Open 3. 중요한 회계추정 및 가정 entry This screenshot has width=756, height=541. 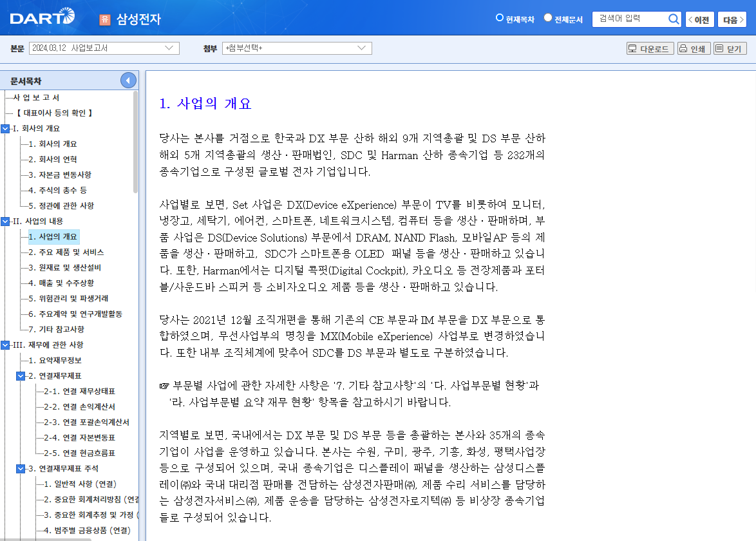[x=91, y=515]
